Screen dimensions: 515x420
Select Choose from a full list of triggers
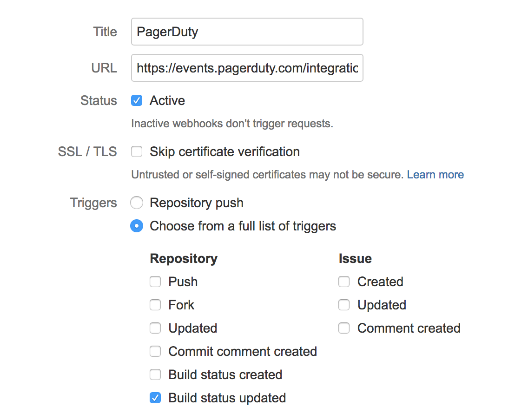pos(137,226)
